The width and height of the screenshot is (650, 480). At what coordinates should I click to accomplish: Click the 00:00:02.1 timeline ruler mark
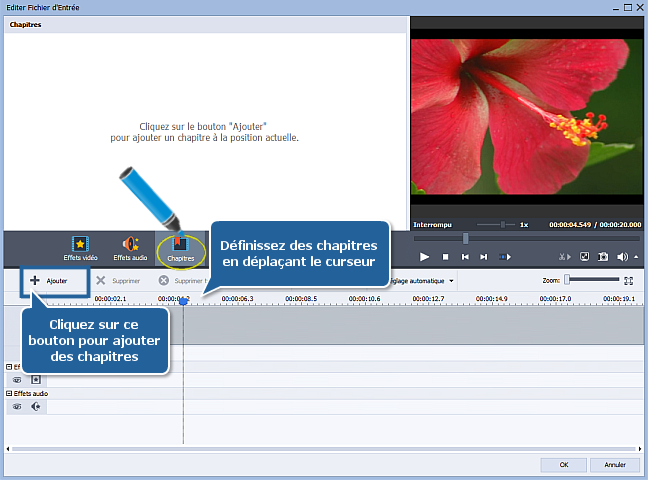coord(110,298)
